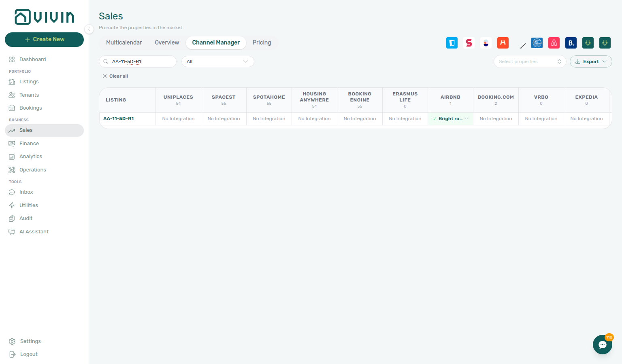Screen dimensions: 622x364
Task: Click the Erasmus Life No Integration cell
Action: (x=405, y=119)
